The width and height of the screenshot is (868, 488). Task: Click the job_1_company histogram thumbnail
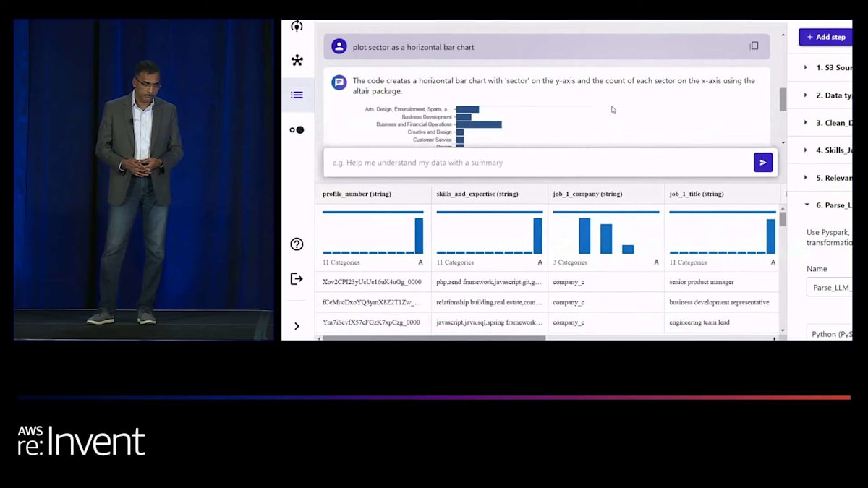(x=606, y=232)
